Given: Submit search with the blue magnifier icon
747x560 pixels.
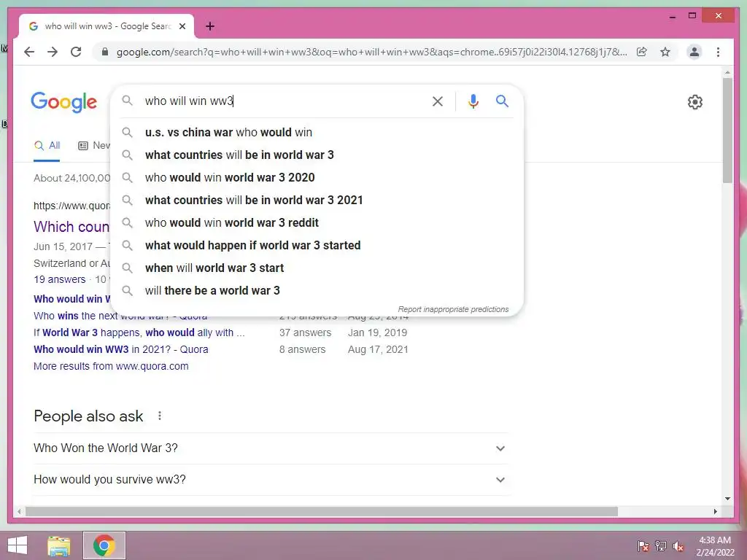Looking at the screenshot, I should (502, 101).
